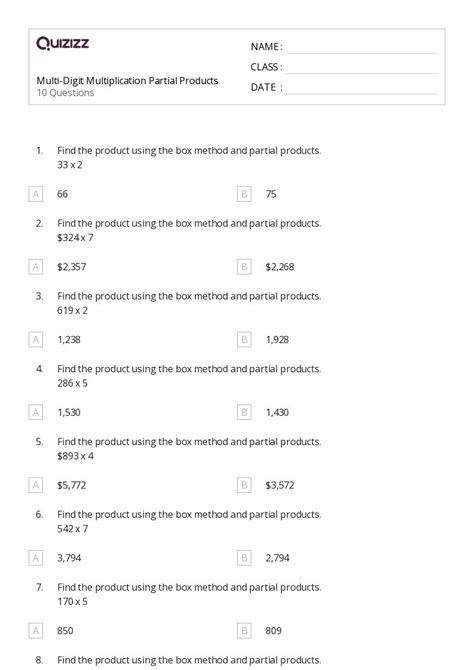Click the Quizizz logo

click(62, 43)
